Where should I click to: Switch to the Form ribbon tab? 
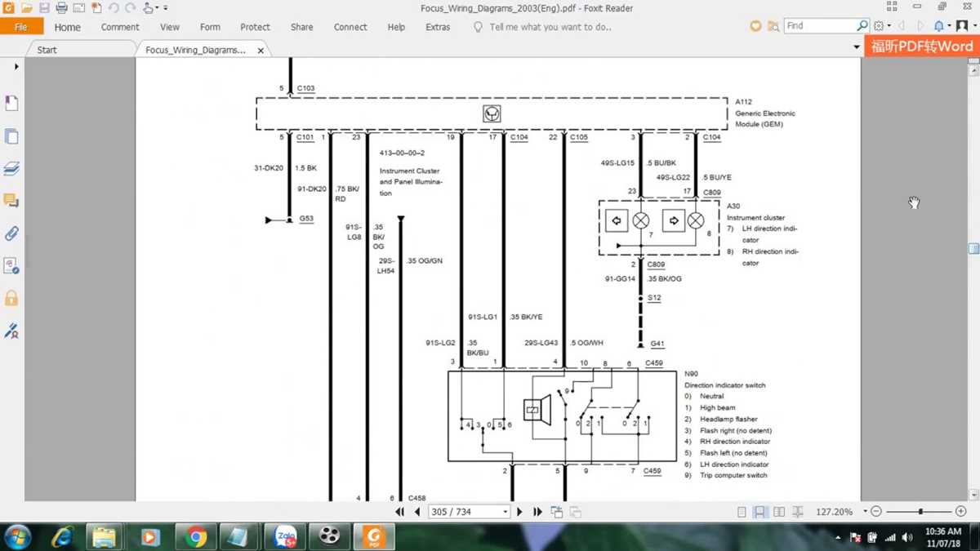(210, 27)
